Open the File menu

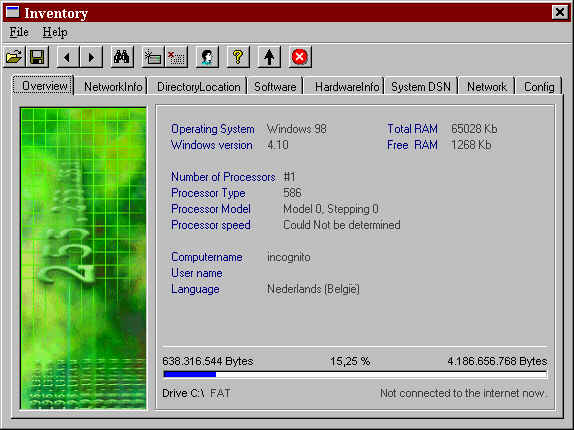tap(19, 32)
